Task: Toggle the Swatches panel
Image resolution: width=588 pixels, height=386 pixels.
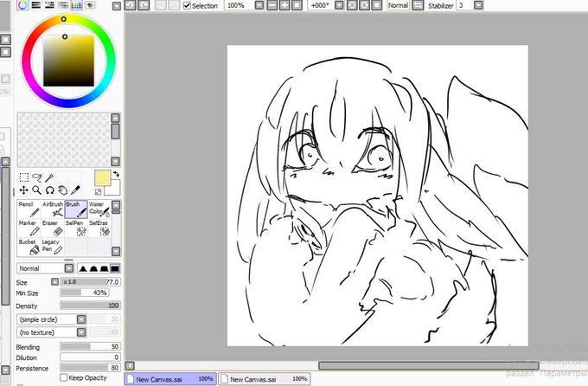Action: coord(76,5)
